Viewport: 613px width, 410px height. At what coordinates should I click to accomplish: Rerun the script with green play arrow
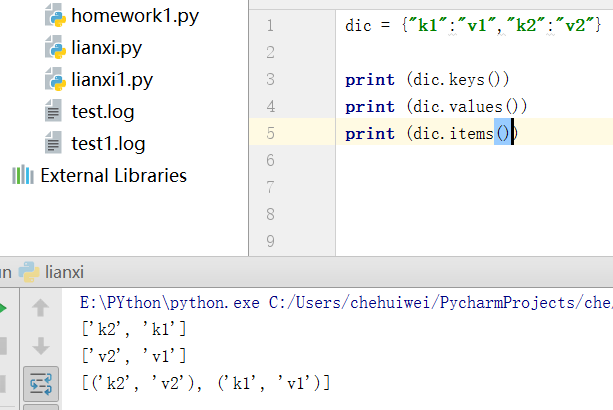(x=3, y=308)
